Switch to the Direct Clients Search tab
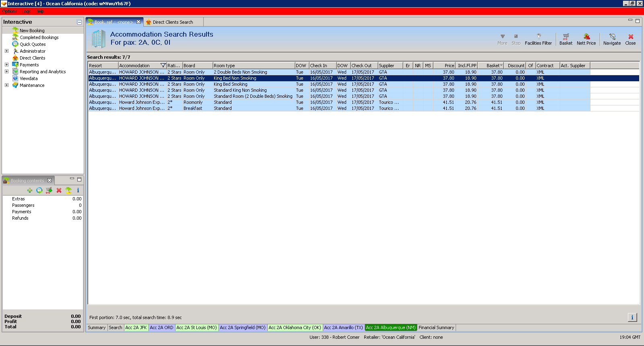The width and height of the screenshot is (644, 346). click(x=173, y=22)
